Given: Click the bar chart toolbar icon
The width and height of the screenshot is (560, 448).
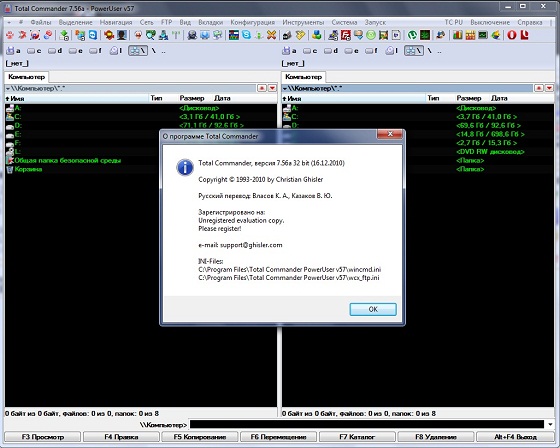Looking at the screenshot, I should [x=458, y=35].
